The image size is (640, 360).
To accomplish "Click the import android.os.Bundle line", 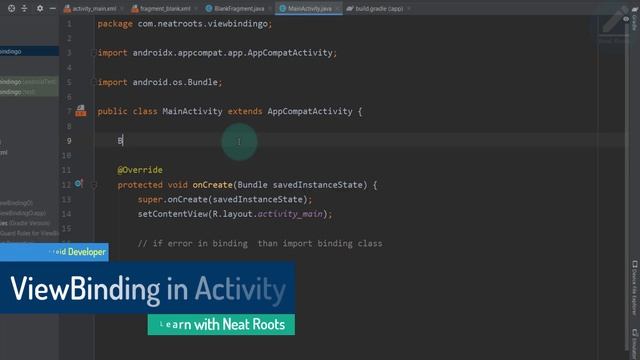I will pyautogui.click(x=160, y=82).
